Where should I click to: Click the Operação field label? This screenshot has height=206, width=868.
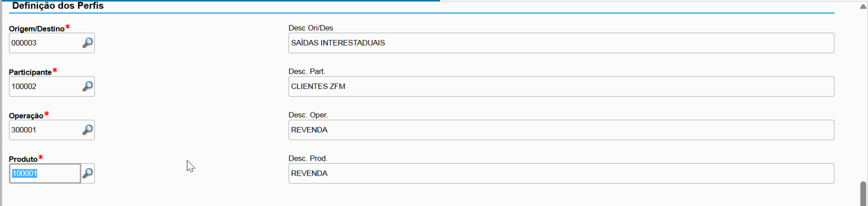click(x=26, y=116)
